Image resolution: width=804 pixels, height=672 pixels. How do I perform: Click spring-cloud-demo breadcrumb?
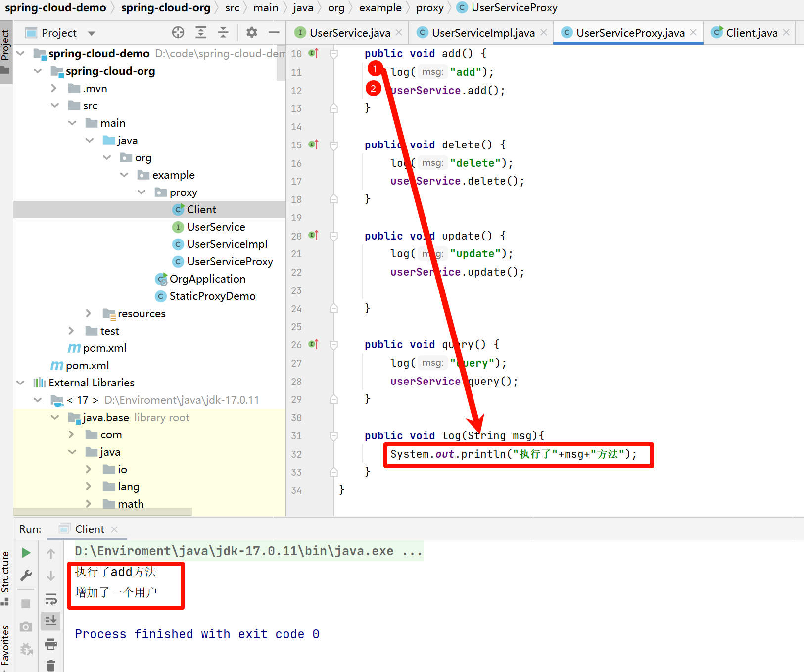click(55, 8)
